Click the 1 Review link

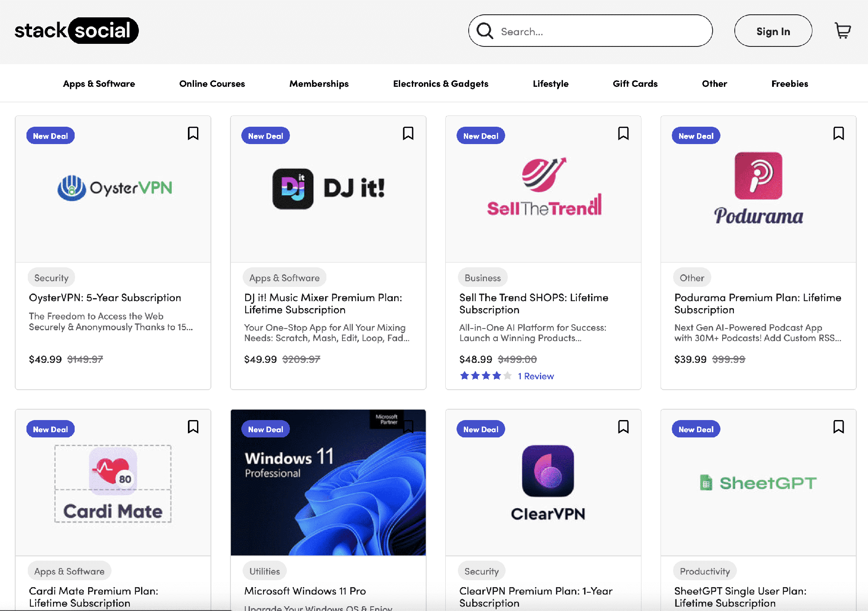[536, 376]
